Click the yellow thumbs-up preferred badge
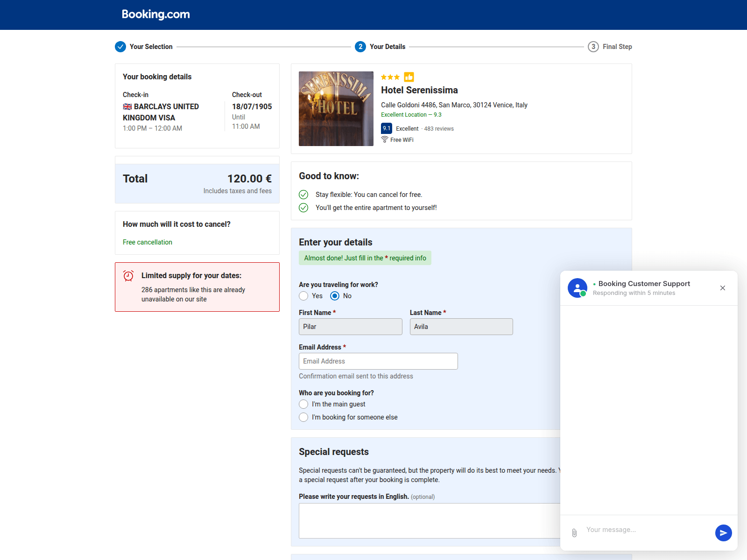Image resolution: width=747 pixels, height=560 pixels. point(409,77)
